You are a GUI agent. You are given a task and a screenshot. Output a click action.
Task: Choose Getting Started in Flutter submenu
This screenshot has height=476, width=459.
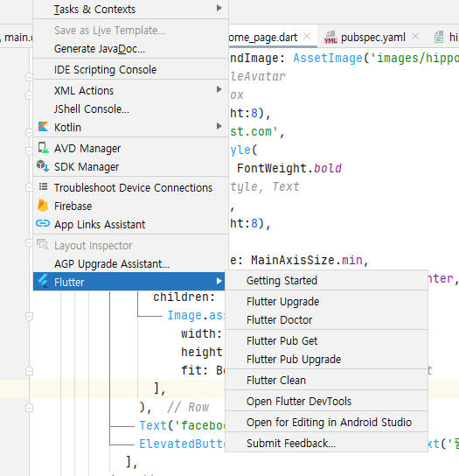pos(326,280)
